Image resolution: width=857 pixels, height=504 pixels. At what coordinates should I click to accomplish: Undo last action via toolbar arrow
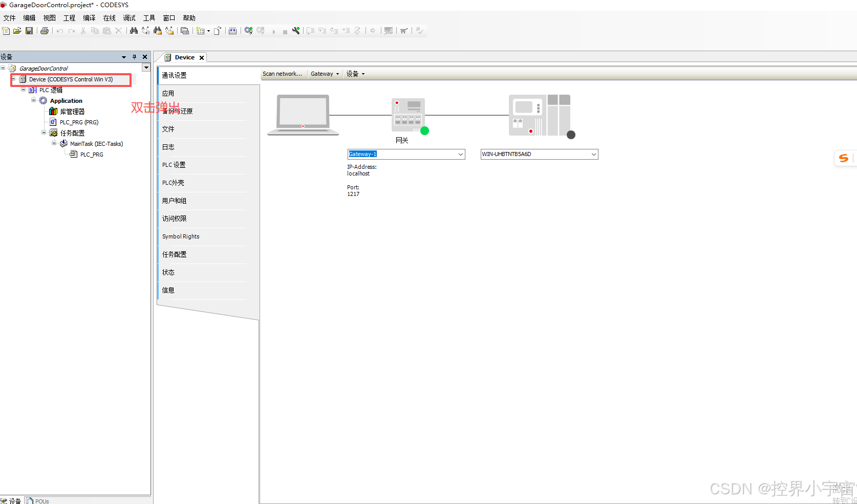click(x=60, y=31)
